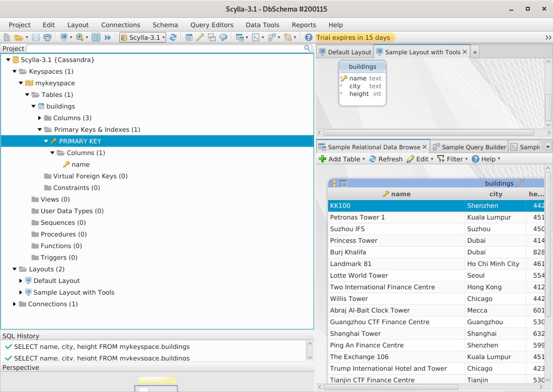The height and width of the screenshot is (392, 553).
Task: Click the blue help question icon
Action: 309,37
